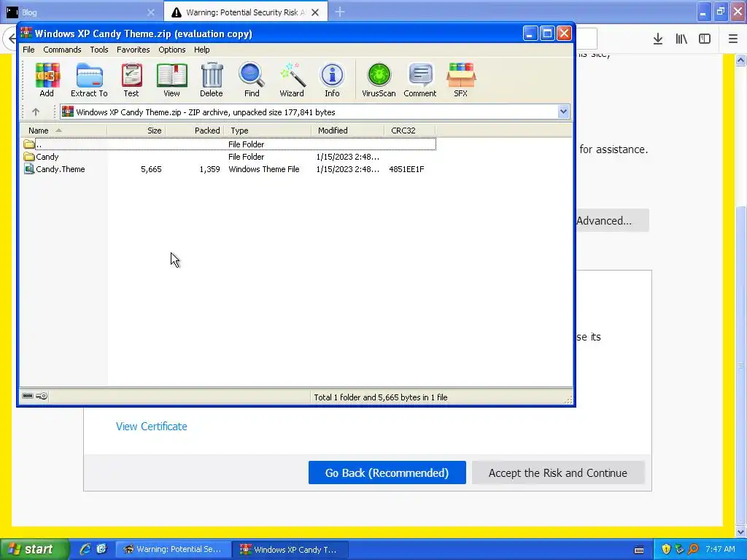Click the taskbar clock 7:47 AM
Image resolution: width=747 pixels, height=560 pixels.
720,549
